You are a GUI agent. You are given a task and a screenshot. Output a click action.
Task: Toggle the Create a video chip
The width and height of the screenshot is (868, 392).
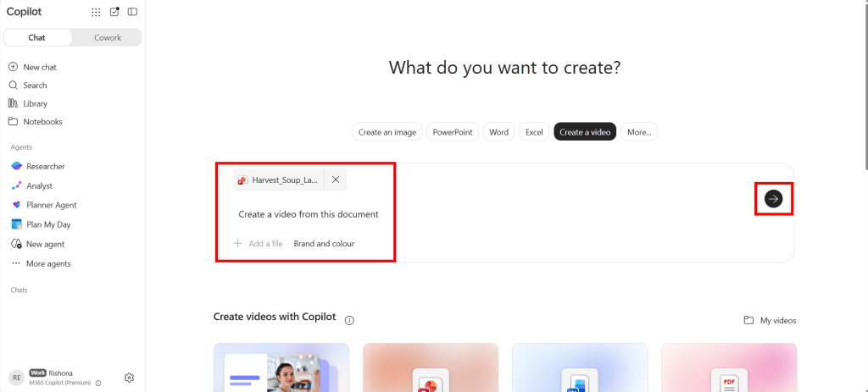(585, 132)
